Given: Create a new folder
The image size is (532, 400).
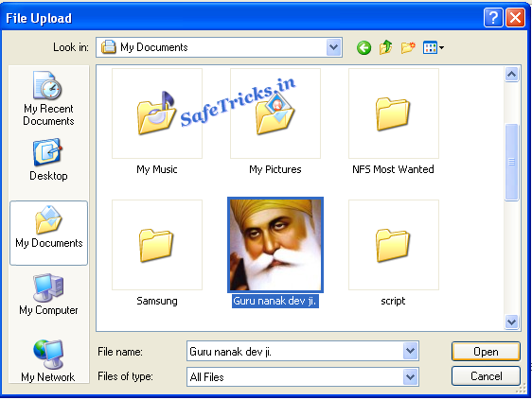Looking at the screenshot, I should click(x=408, y=47).
